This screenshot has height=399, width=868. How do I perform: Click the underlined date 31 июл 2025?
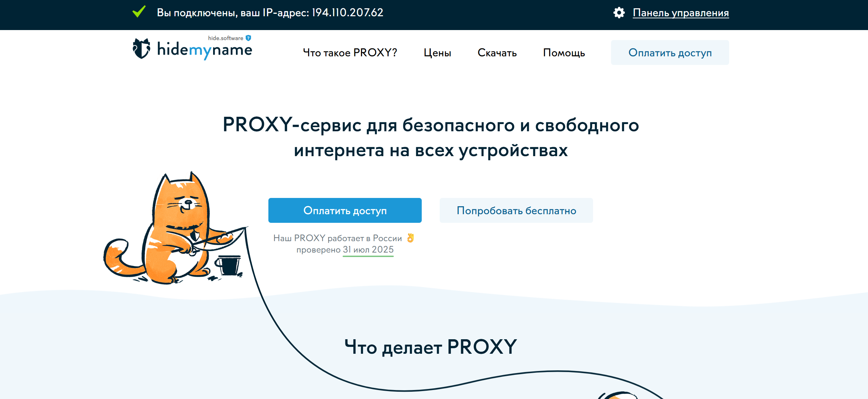[368, 250]
